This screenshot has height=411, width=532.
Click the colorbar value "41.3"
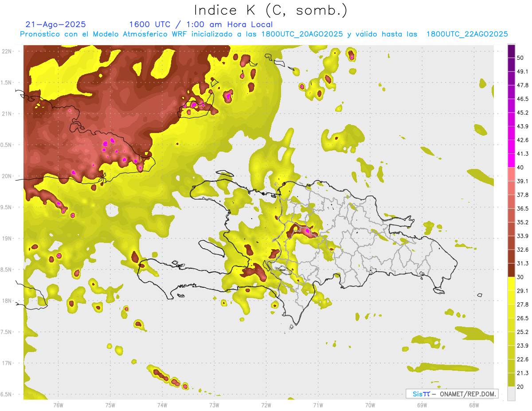[x=523, y=154]
